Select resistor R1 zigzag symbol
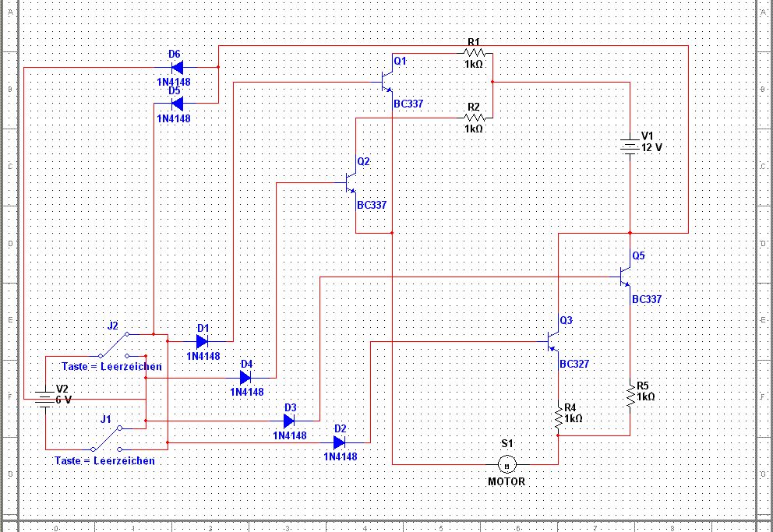This screenshot has height=532, width=773. (475, 53)
